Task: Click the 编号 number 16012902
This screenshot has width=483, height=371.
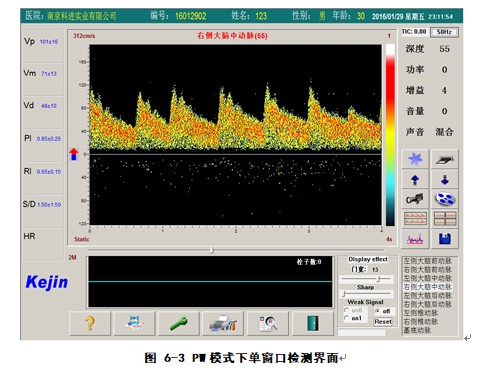Action: (190, 16)
